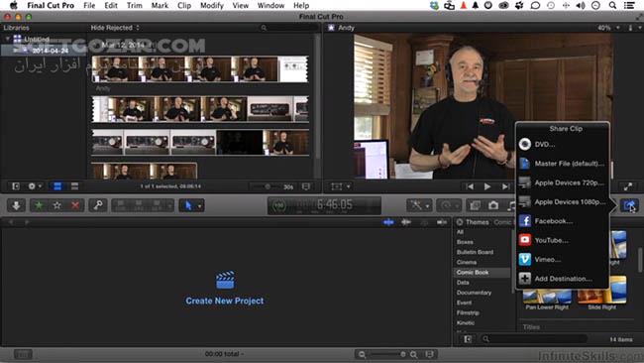Click the timeline zoom-in magnifier
Screen dimensions: 644x363
[x=413, y=354]
